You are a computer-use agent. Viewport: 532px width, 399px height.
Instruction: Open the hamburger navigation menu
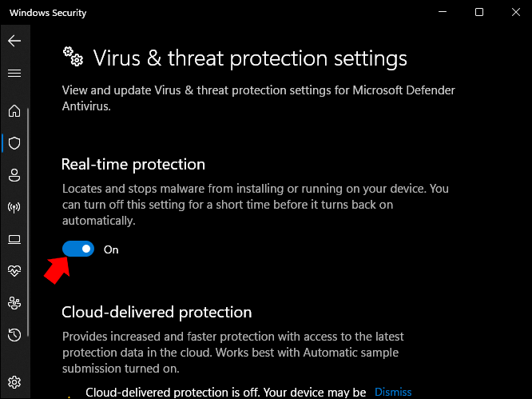pyautogui.click(x=14, y=73)
